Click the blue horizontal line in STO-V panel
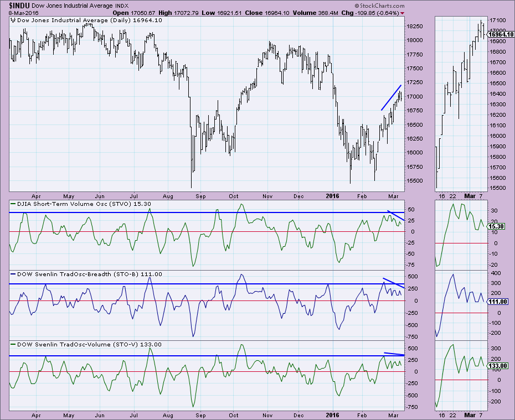This screenshot has height=420, width=515. pyautogui.click(x=206, y=356)
